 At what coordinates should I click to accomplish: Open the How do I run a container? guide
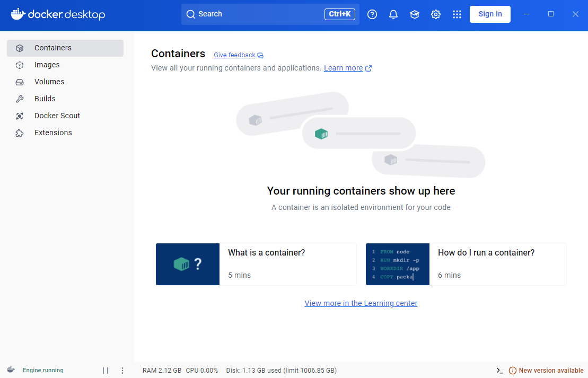466,265
